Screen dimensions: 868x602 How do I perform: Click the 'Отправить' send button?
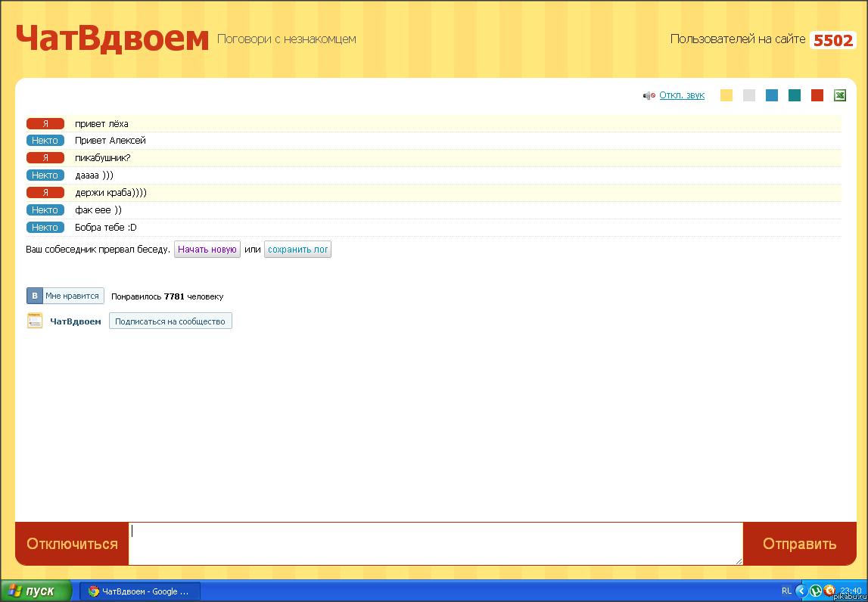(799, 544)
